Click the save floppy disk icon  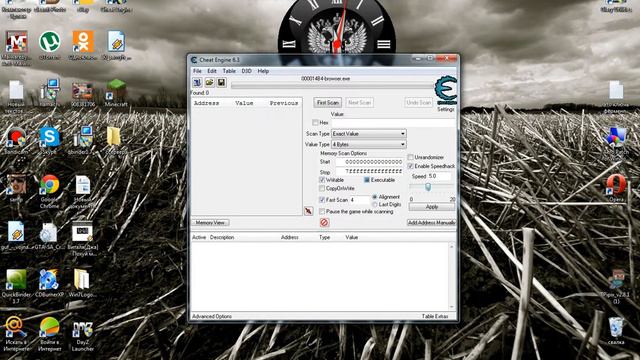[221, 82]
